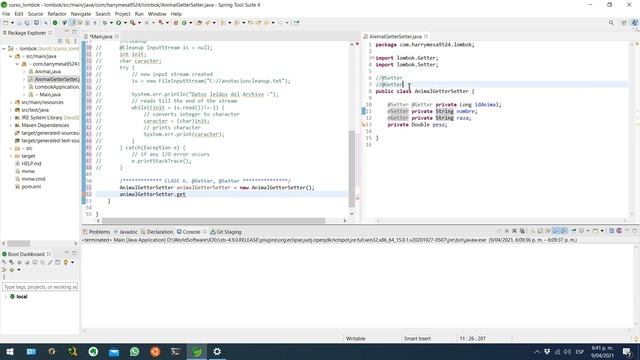640x360 pixels.
Task: Expand the local node in Boot Dashboard
Action: [x=5, y=297]
